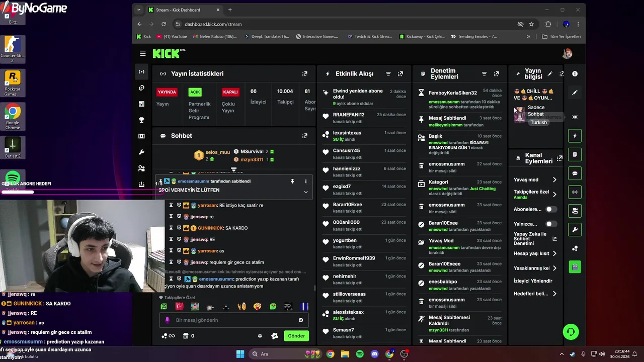Screen dimensions: 644x362
Task: Open Discord from the Windows taskbar
Action: point(374,354)
